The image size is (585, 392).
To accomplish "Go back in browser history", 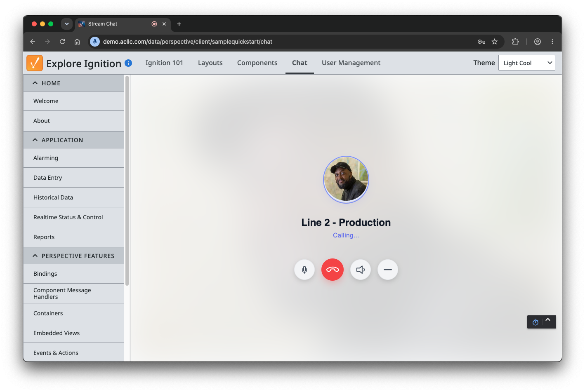I will click(x=33, y=42).
